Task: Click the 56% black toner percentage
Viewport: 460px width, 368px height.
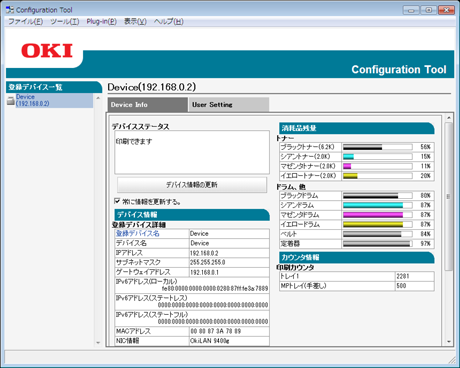Action: click(425, 147)
